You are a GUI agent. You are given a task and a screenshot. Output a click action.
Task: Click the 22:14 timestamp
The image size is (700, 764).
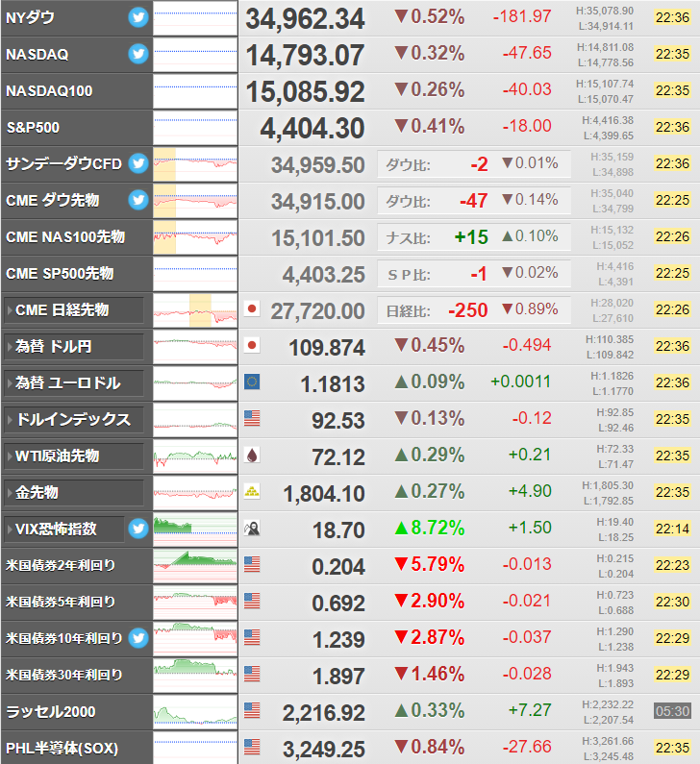[x=672, y=529]
